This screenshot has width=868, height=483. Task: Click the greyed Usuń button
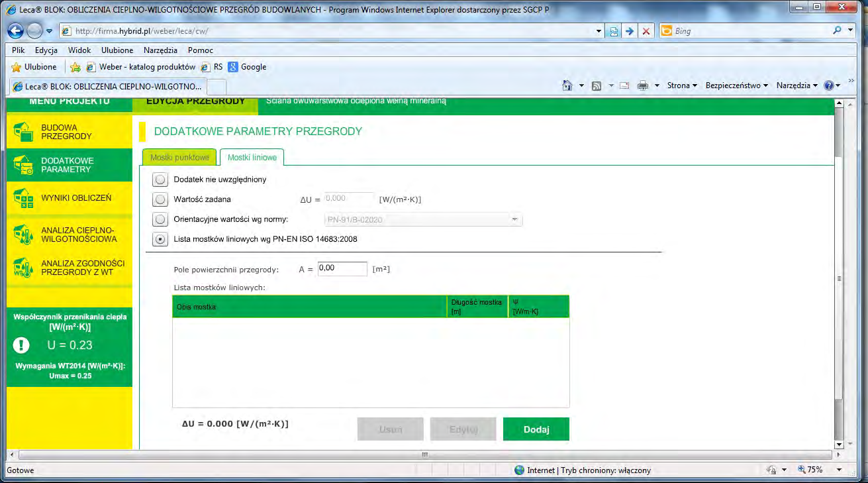[x=391, y=429]
